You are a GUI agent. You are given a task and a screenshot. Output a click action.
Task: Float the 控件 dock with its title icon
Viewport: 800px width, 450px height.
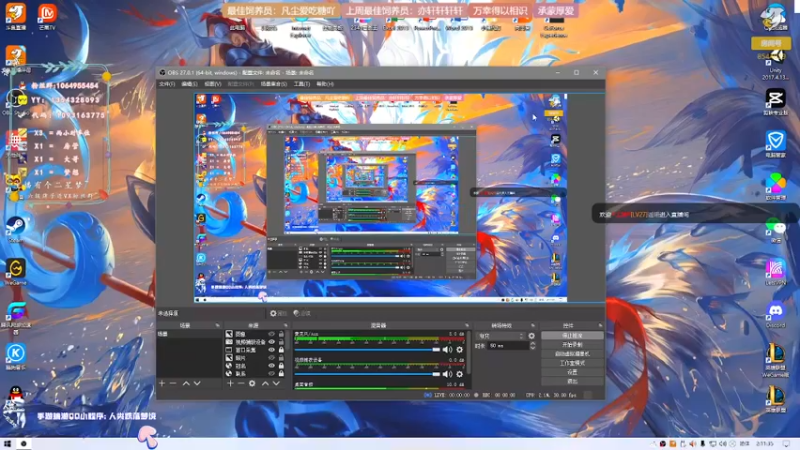[x=600, y=325]
